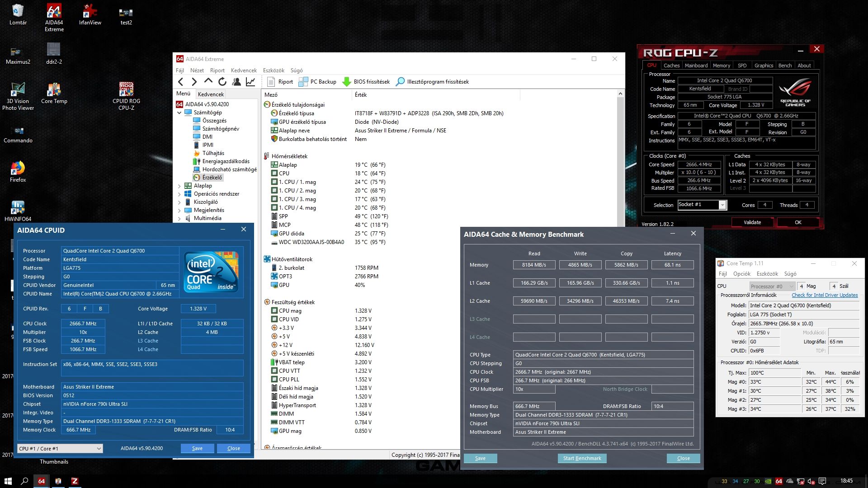The height and width of the screenshot is (488, 868).
Task: Click the CPU-Z Validate button
Action: [x=753, y=222]
